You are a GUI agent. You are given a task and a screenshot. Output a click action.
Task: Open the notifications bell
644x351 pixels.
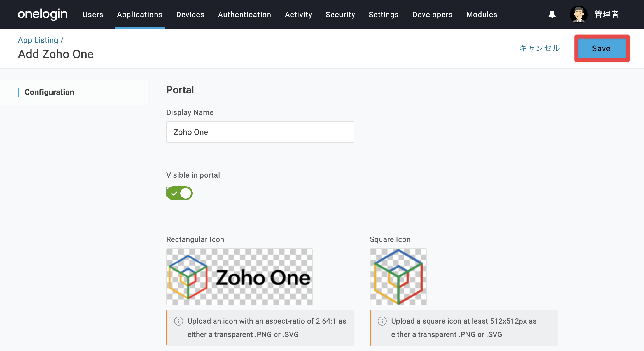pos(552,14)
